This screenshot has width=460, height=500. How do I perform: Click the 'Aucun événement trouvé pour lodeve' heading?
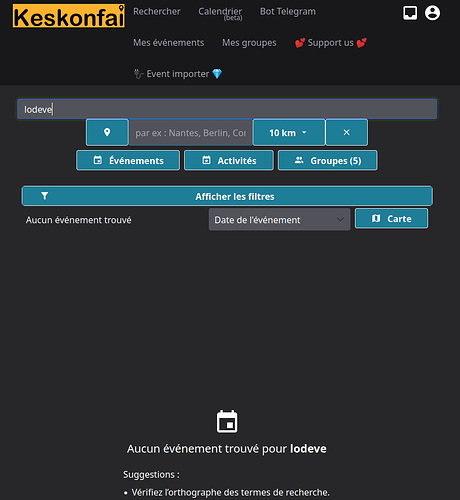[x=227, y=449]
